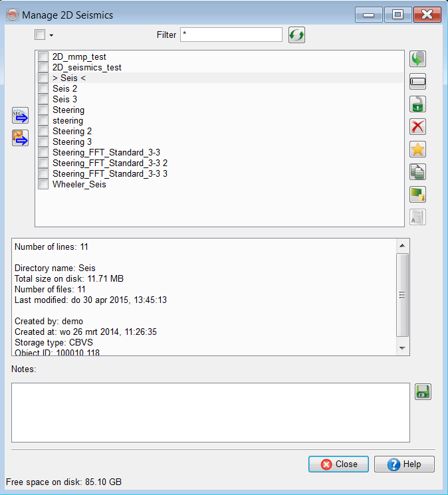Check the 2D_mmp_test checkbox
This screenshot has width=448, height=495.
[43, 57]
